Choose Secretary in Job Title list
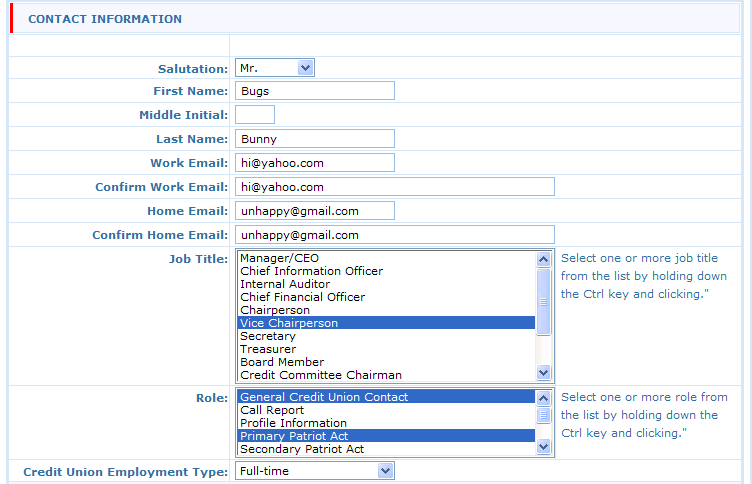The height and width of the screenshot is (484, 752). tap(387, 336)
